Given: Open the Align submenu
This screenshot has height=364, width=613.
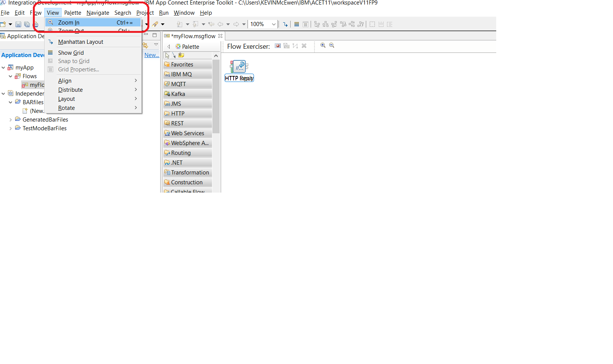Looking at the screenshot, I should pos(65,81).
